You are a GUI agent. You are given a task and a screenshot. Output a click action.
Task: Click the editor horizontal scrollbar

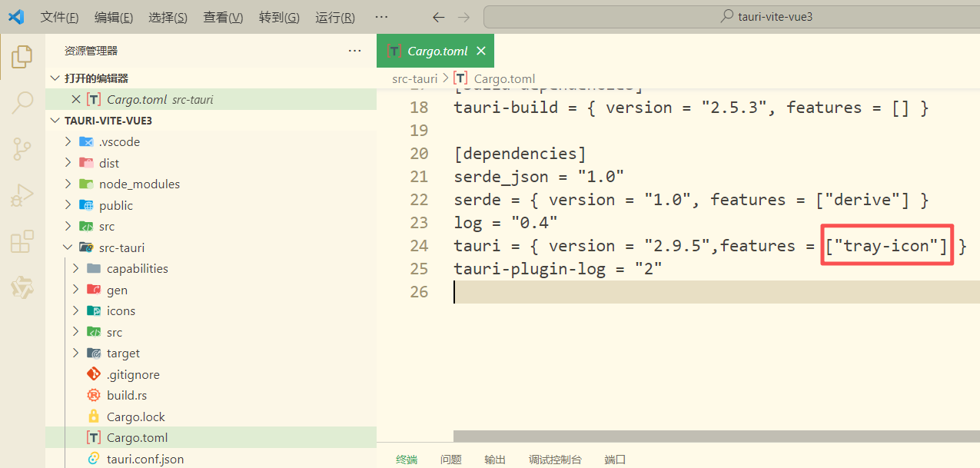[x=716, y=436]
